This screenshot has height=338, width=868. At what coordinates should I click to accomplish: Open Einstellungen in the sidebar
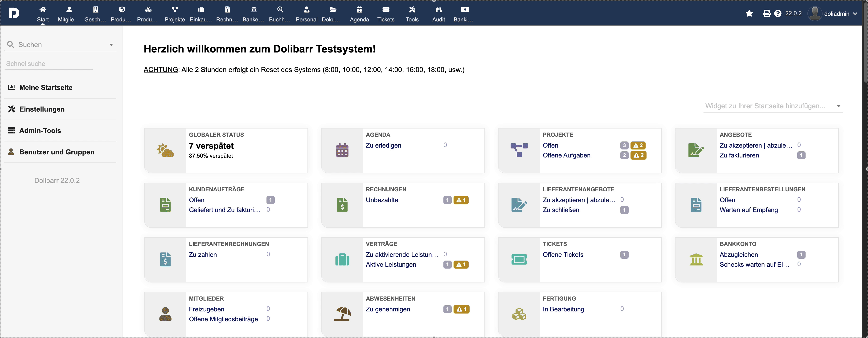(42, 109)
